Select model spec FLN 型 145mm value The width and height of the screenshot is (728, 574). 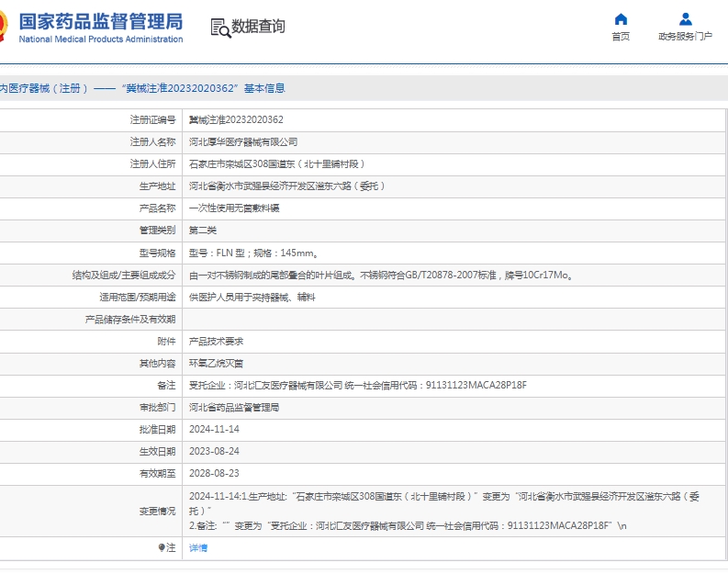pos(253,253)
